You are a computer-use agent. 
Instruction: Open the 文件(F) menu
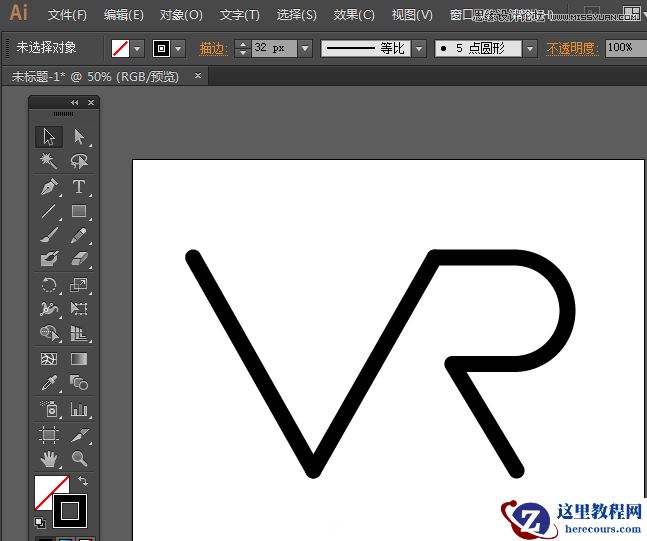point(67,15)
